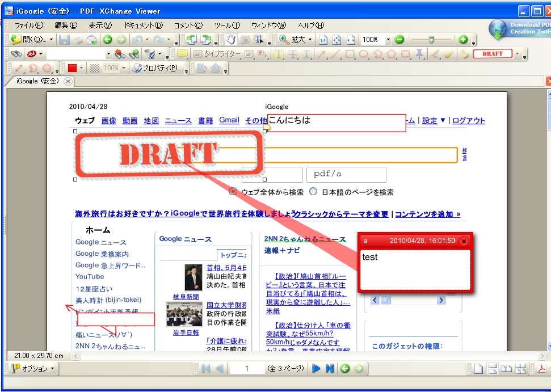Select the Snapshot camera tool
The image size is (551, 392).
245,40
